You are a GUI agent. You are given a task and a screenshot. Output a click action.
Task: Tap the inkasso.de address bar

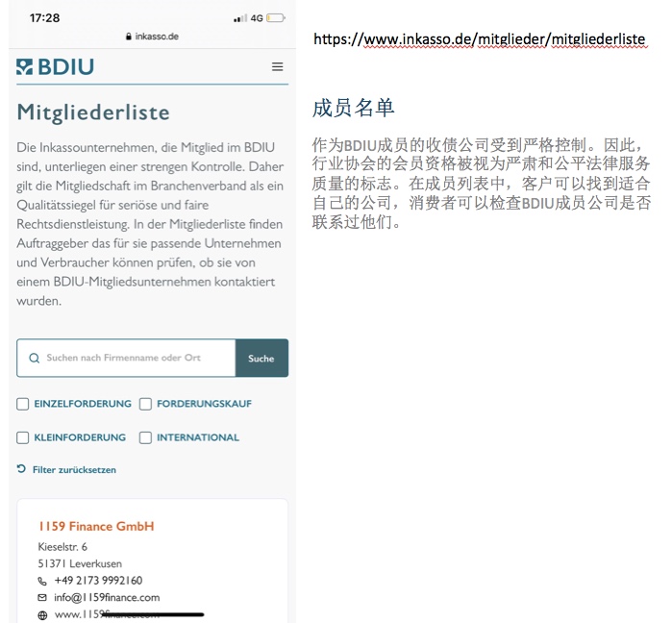click(x=152, y=37)
